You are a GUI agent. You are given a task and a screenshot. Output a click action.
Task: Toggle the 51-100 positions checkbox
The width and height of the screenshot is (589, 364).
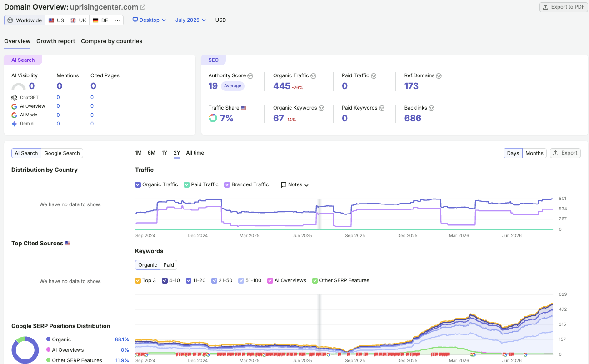coord(241,281)
